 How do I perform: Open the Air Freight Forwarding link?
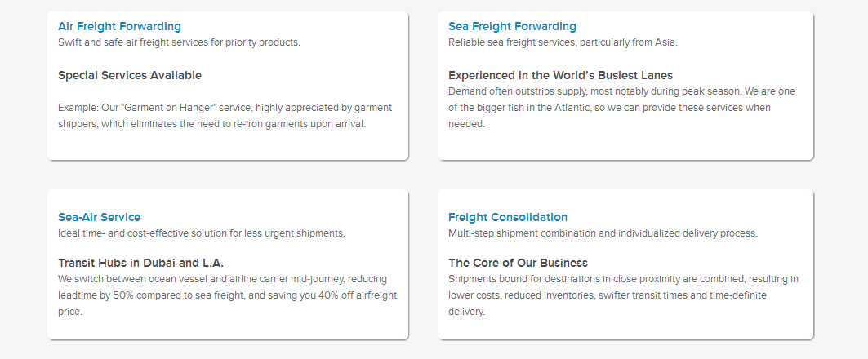119,26
